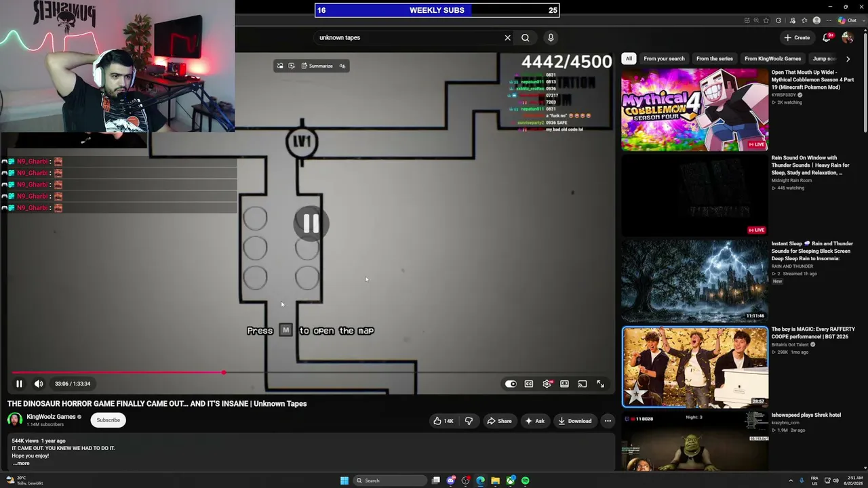This screenshot has height=488, width=868.
Task: Select the From KingWoolz Games chip
Action: click(772, 59)
